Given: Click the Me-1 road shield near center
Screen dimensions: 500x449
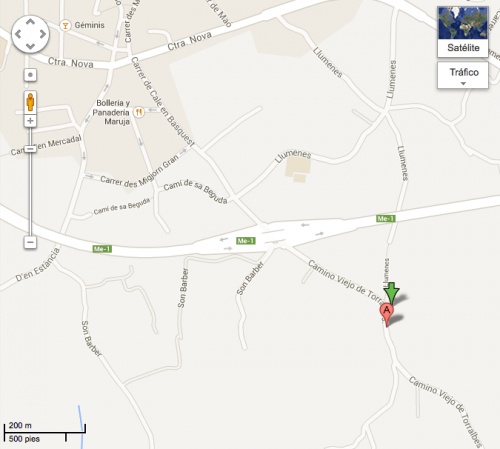Looking at the screenshot, I should [246, 241].
